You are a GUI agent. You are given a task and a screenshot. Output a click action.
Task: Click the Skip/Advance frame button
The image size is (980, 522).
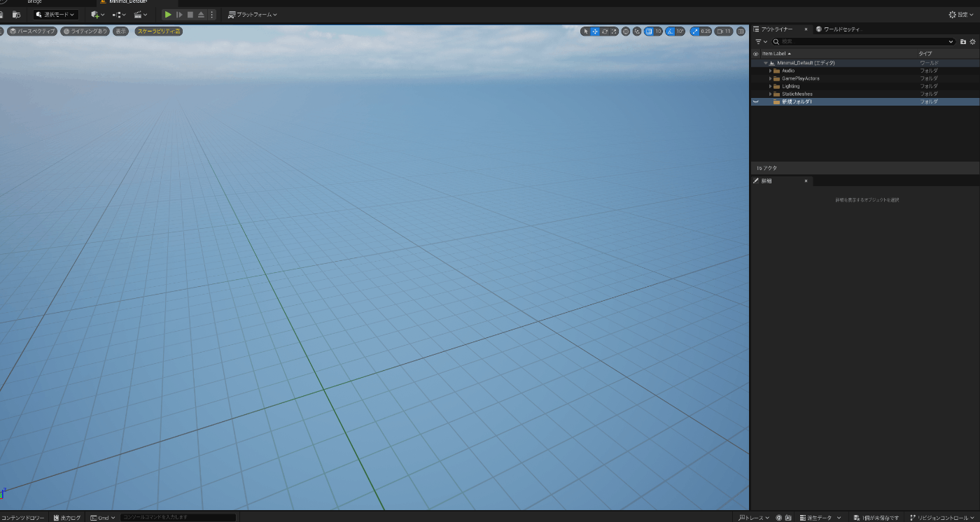(x=179, y=14)
